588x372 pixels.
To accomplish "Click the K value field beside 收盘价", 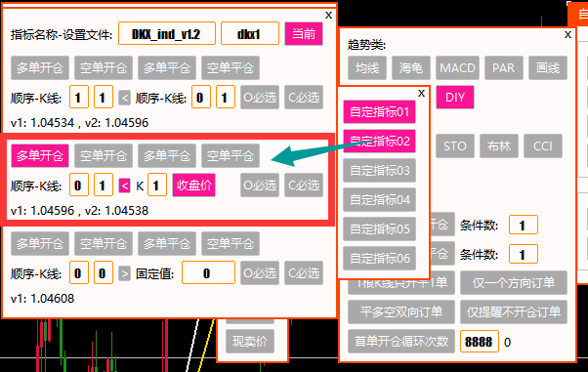I will tap(156, 185).
